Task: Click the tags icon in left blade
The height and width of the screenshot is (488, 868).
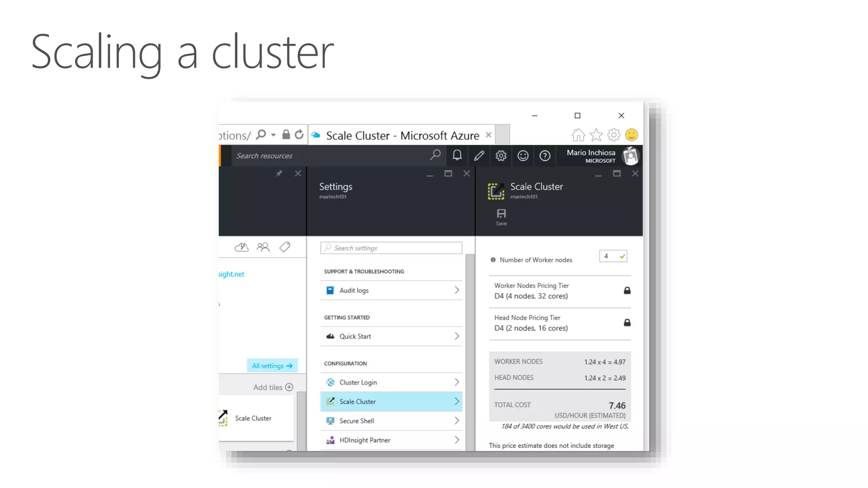Action: pyautogui.click(x=285, y=247)
